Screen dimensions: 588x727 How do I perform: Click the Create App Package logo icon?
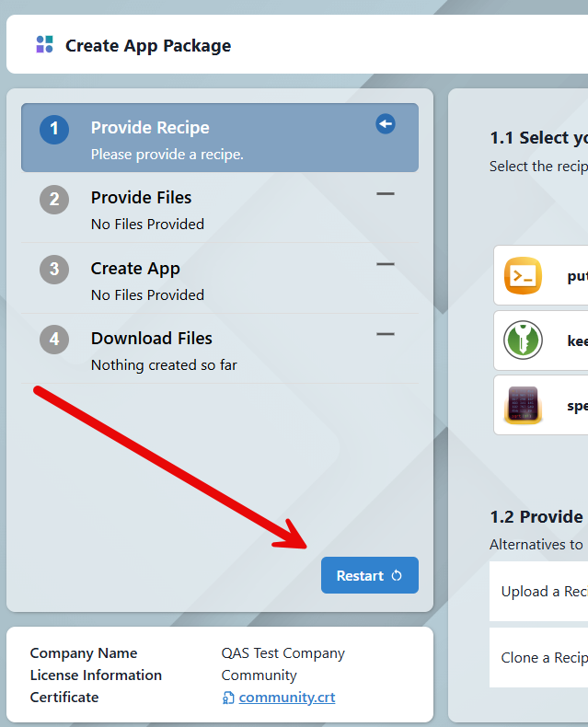pos(44,45)
